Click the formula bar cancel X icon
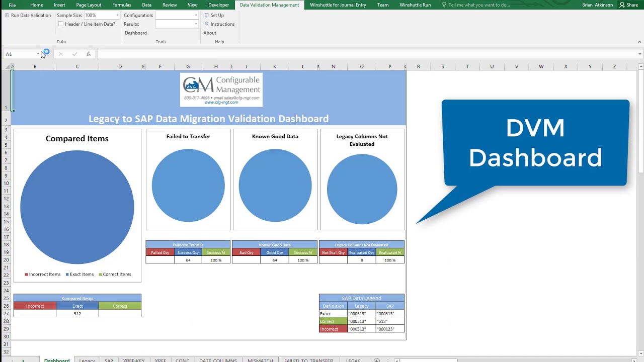Viewport: 644px width, 362px height. [x=60, y=54]
